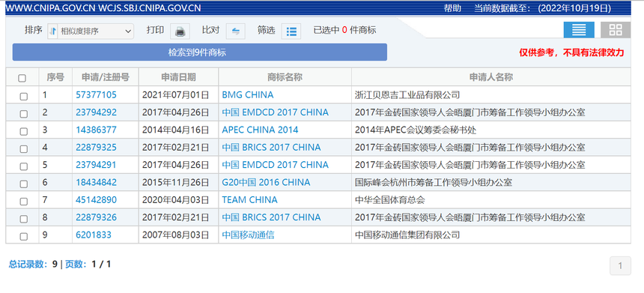Open the 帮助 help menu item
This screenshot has width=644, height=293.
[452, 8]
